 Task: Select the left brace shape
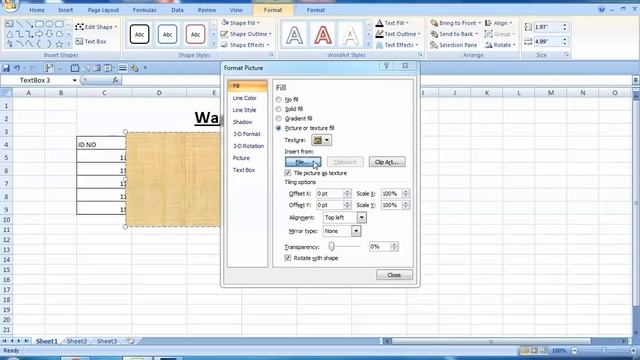[39, 44]
